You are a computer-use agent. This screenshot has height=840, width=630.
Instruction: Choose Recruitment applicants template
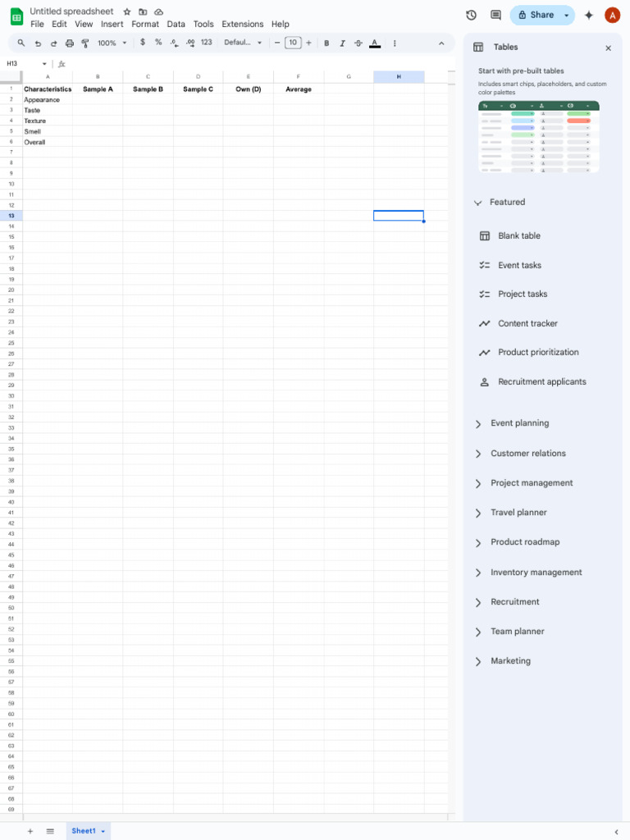532,382
